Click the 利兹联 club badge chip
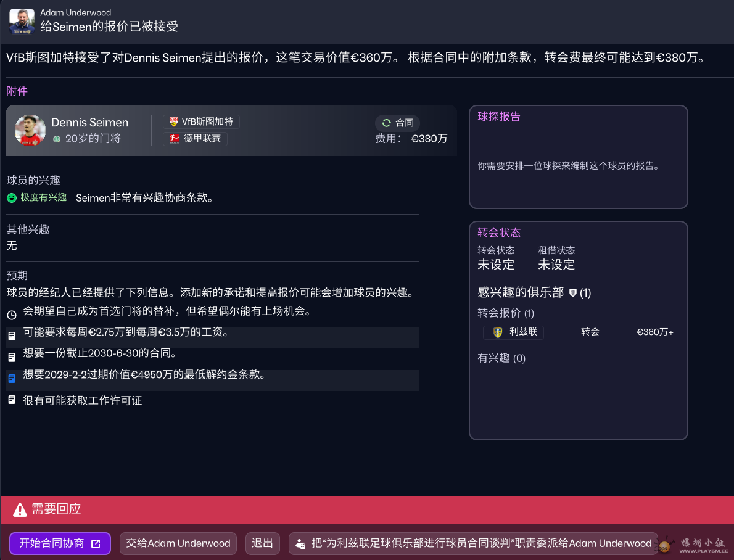This screenshot has width=734, height=560. tap(513, 332)
